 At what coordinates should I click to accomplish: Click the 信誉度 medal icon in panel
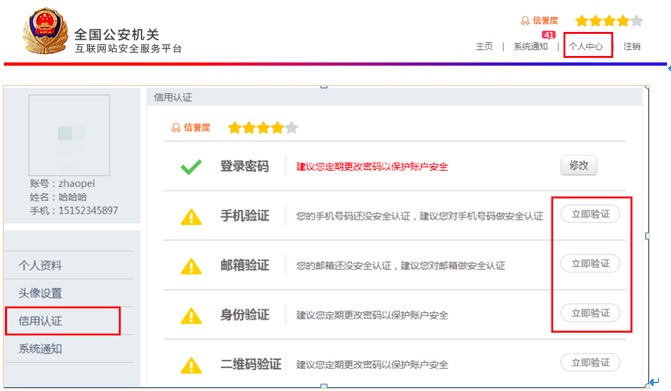(x=176, y=127)
